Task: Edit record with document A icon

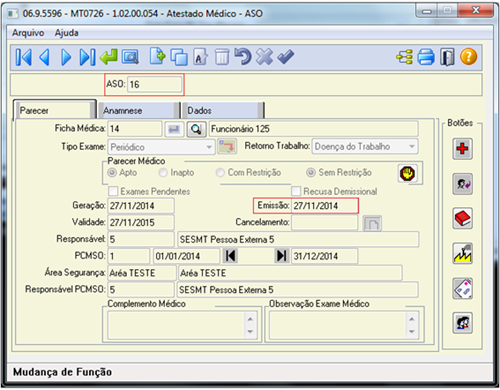Action: tap(200, 57)
